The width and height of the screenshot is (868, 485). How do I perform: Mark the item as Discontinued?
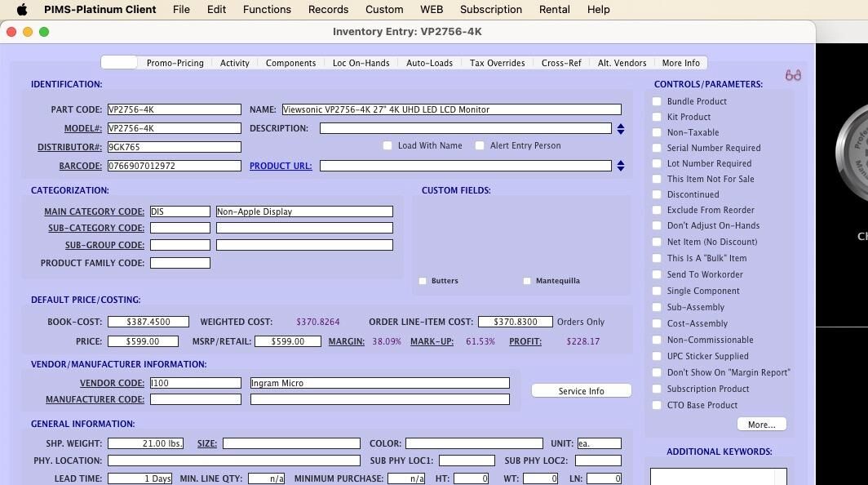point(657,194)
